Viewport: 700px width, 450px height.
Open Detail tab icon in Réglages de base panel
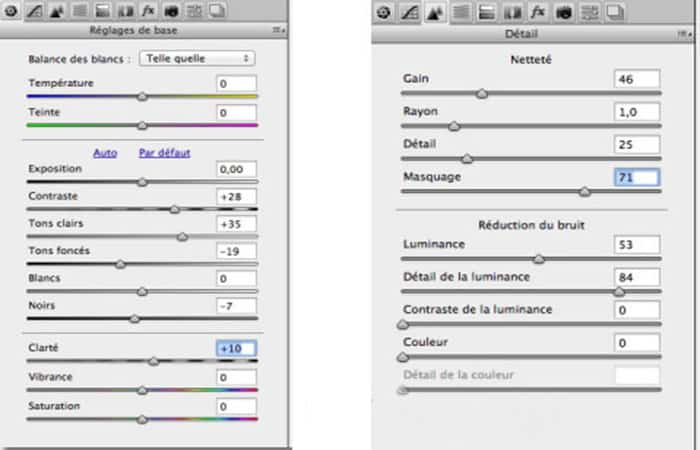tap(57, 11)
